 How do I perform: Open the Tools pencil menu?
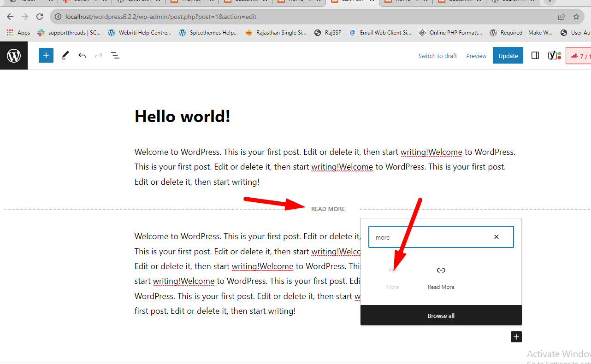(x=65, y=56)
